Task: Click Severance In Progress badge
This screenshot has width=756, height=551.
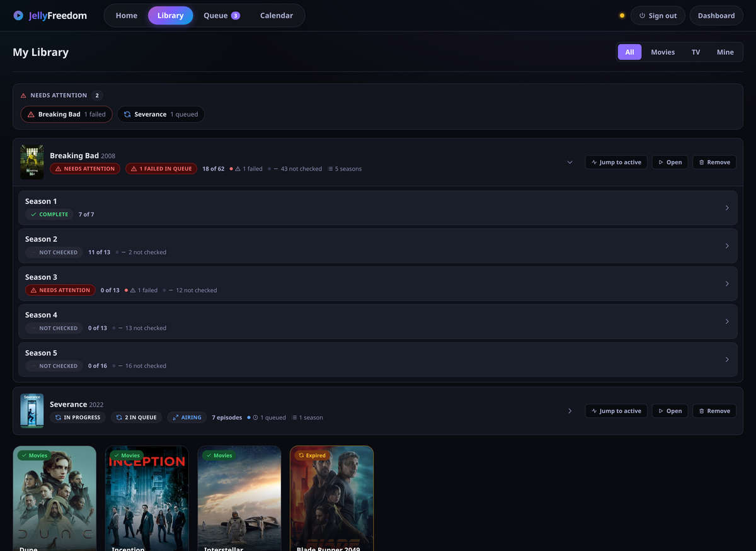Action: pos(78,418)
